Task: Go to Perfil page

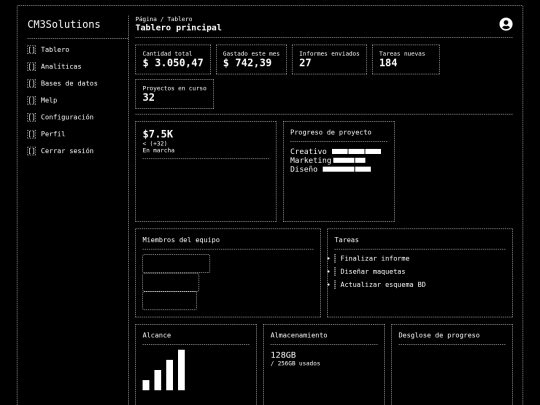Action: click(53, 134)
